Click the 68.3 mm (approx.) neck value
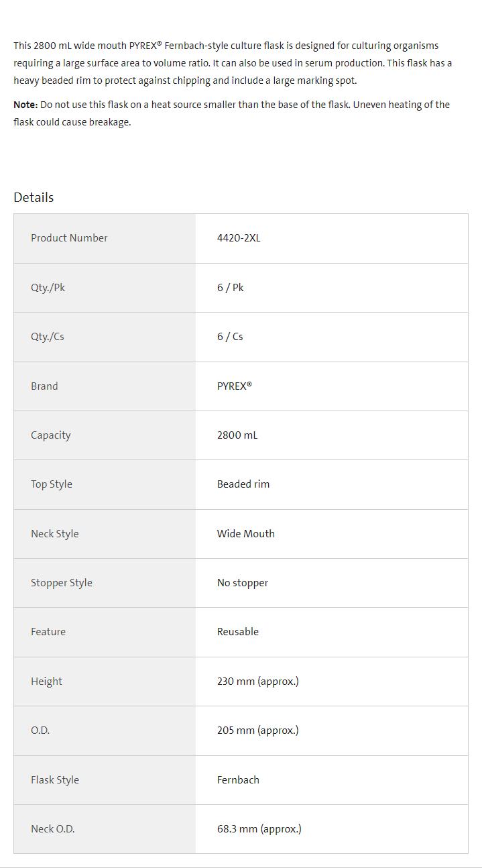This screenshot has width=482, height=868. click(259, 829)
